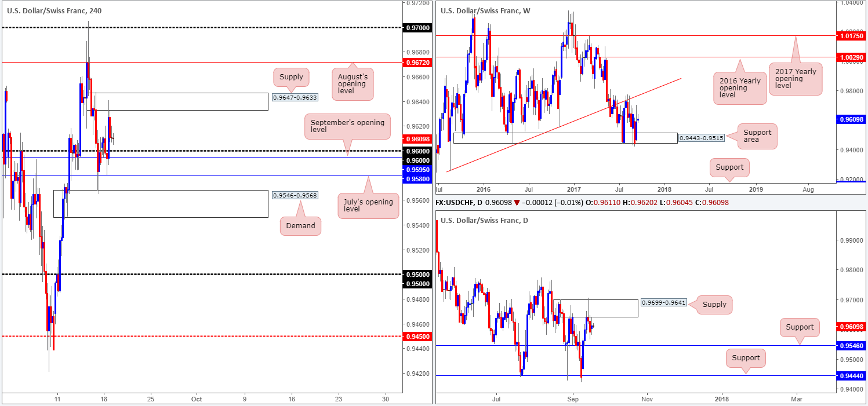868x406 pixels.
Task: Click the red 0.94500 price label
Action: click(416, 336)
